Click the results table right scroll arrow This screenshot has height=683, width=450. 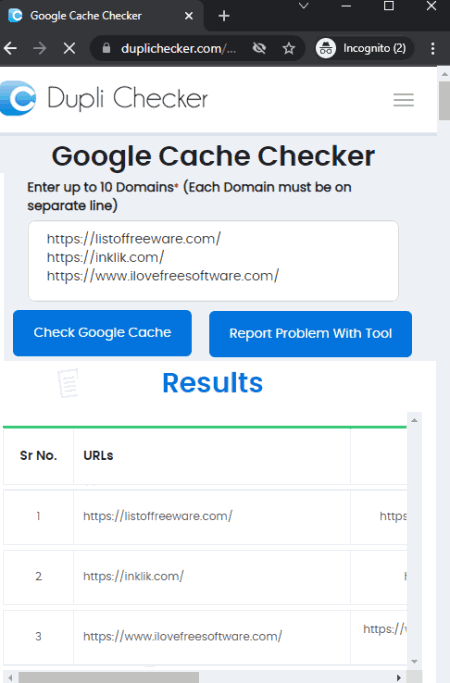tap(399, 678)
